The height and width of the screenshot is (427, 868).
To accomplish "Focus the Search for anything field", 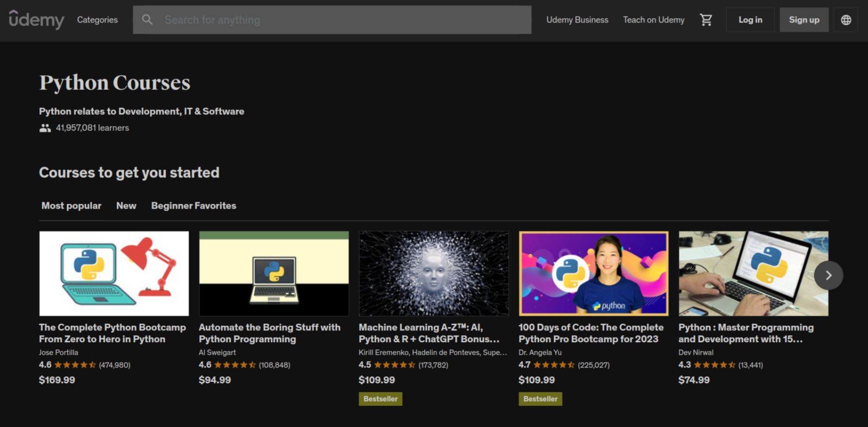I will point(332,20).
